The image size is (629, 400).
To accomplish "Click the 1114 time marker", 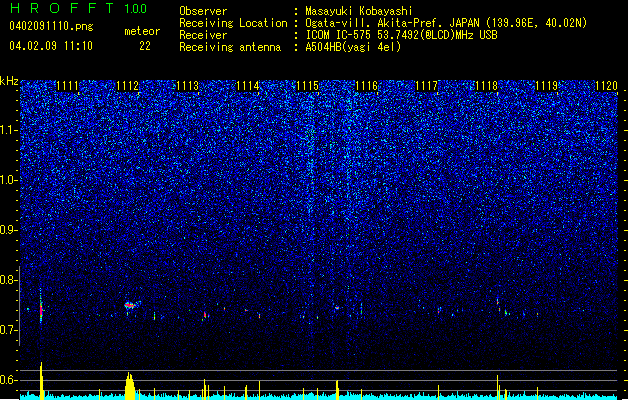I will 248,86.
